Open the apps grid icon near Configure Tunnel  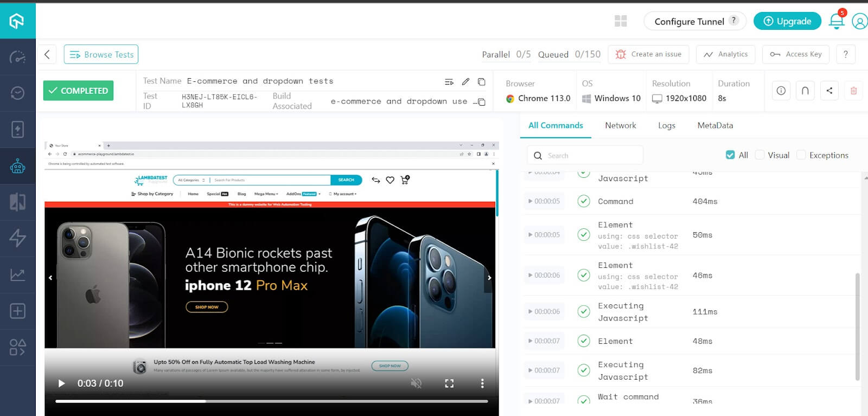click(621, 21)
